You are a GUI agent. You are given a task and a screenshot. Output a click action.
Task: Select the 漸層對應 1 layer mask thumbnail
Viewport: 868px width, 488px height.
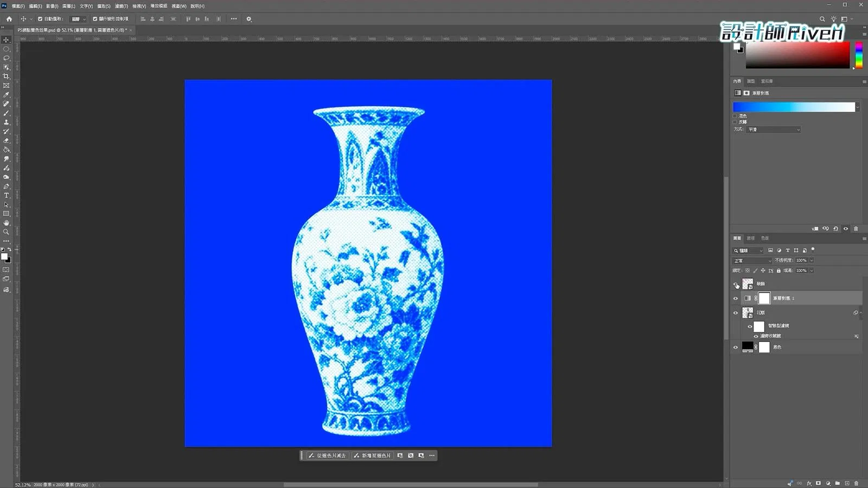(x=764, y=298)
